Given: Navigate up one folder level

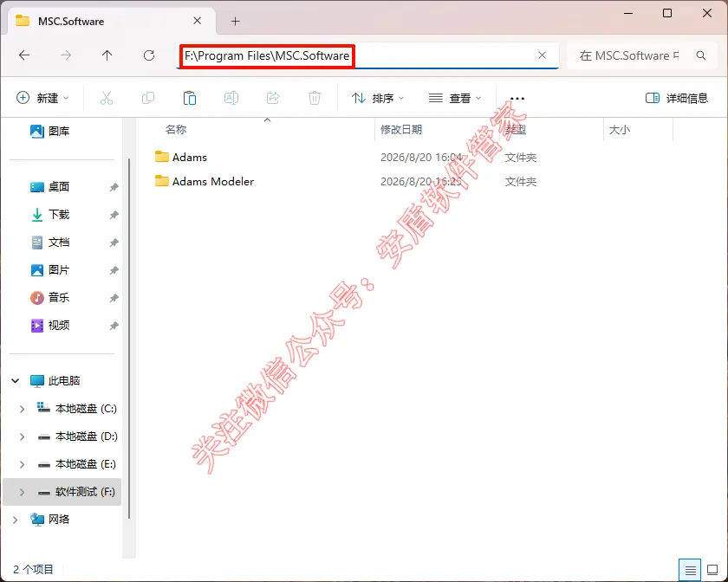Looking at the screenshot, I should pos(107,55).
